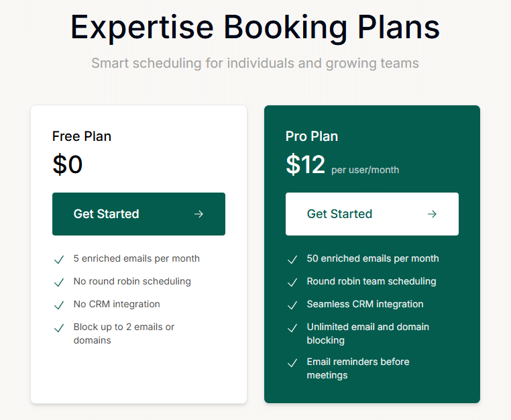This screenshot has width=511, height=420.
Task: Click the Smart scheduling subtitle text
Action: pyautogui.click(x=255, y=63)
